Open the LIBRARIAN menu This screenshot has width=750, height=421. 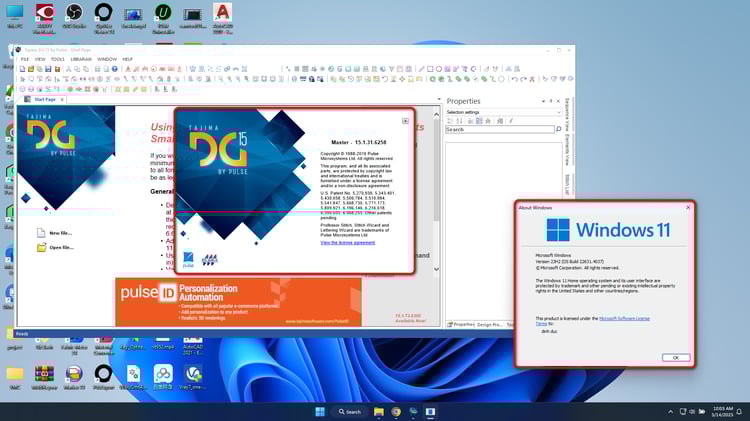tap(81, 59)
